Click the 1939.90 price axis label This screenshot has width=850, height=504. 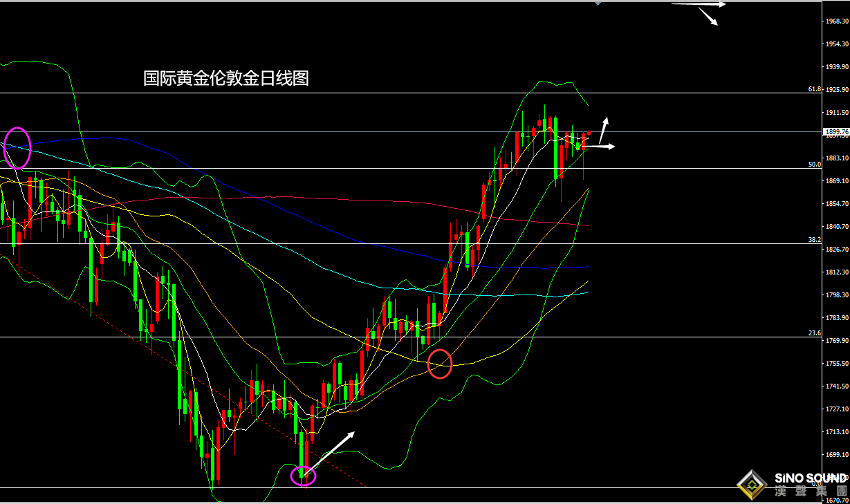[x=837, y=67]
